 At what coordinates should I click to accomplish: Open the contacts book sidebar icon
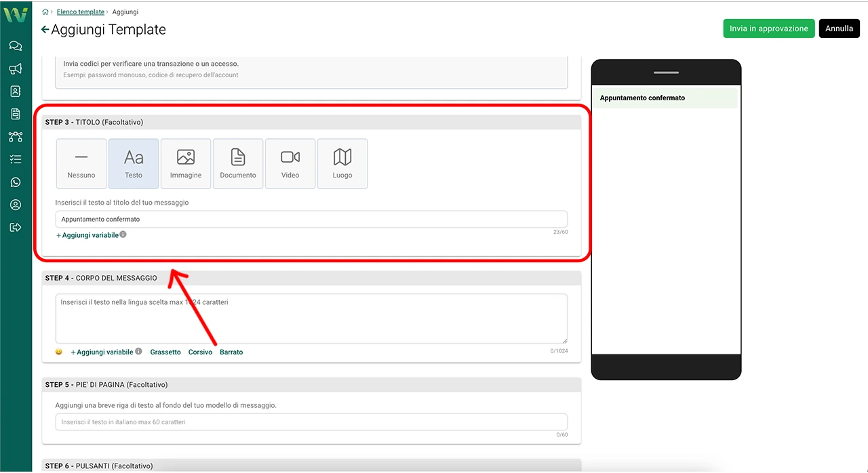[16, 91]
